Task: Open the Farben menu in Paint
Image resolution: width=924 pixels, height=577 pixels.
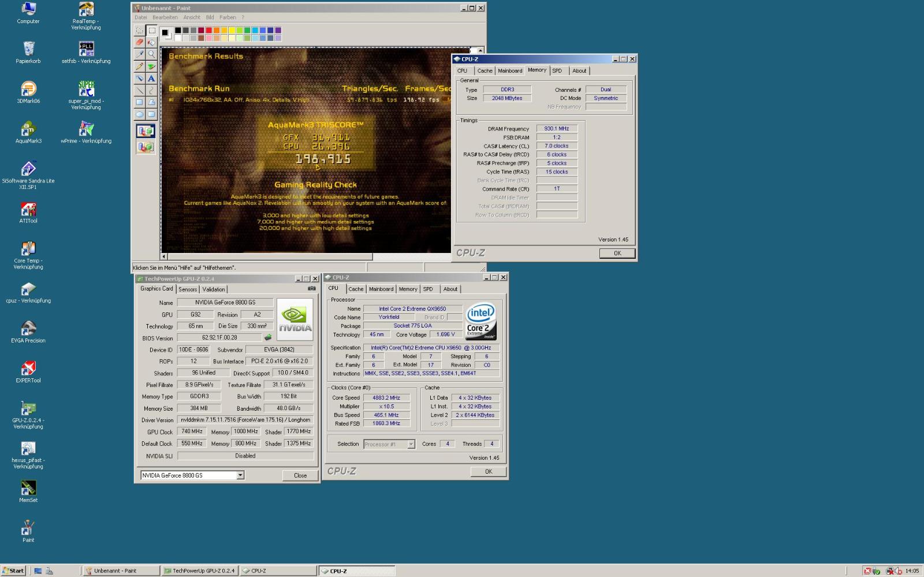Action: [x=228, y=17]
